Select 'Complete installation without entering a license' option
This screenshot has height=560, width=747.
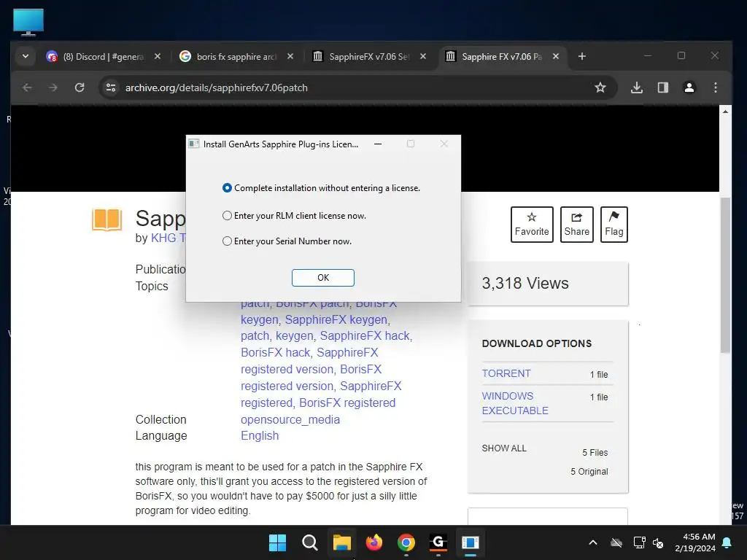point(321,188)
